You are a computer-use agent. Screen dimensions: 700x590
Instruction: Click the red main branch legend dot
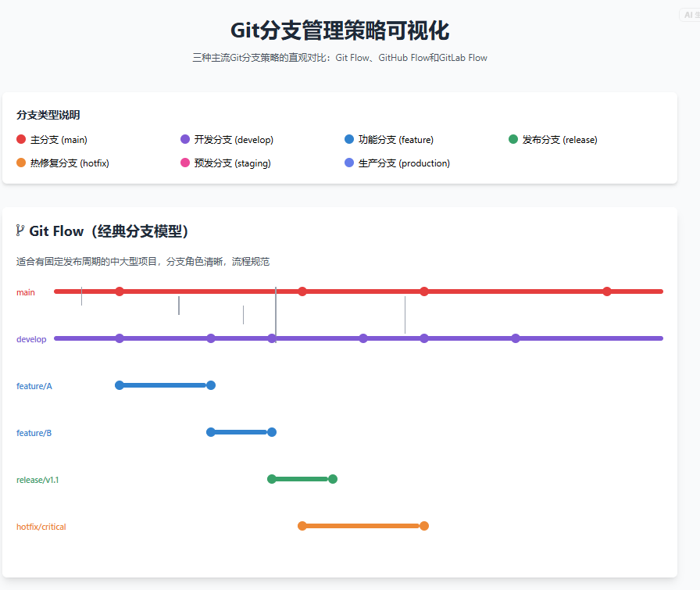(21, 139)
